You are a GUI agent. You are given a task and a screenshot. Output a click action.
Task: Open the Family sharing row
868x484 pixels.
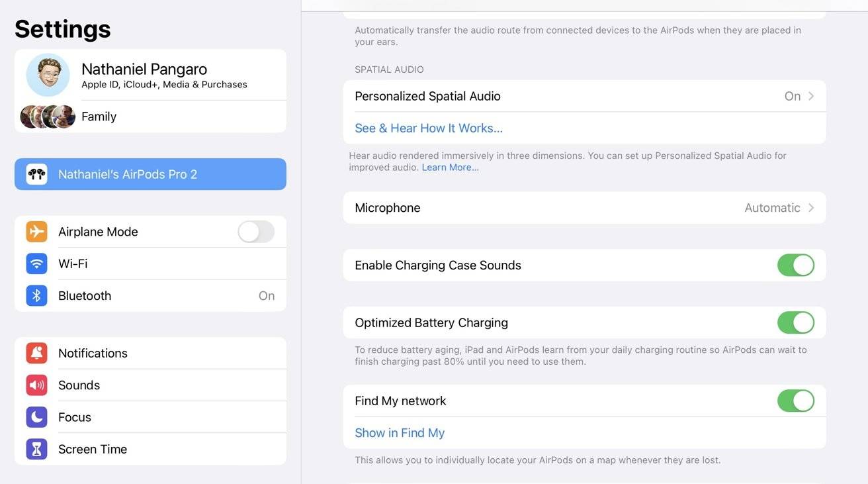tap(99, 117)
